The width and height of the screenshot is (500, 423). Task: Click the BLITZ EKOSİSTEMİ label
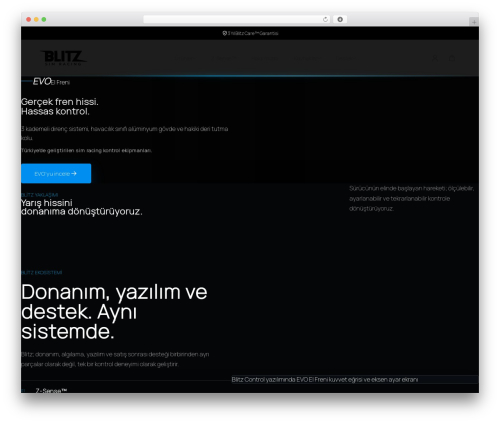pos(42,272)
